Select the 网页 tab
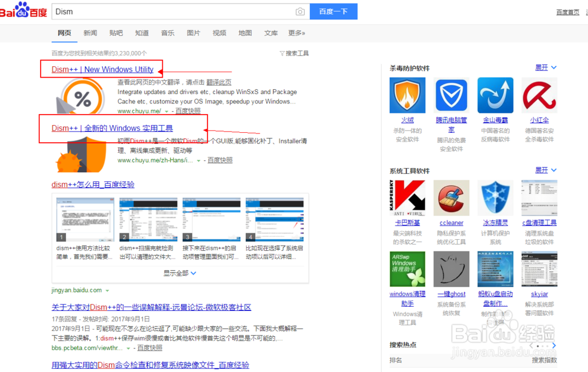The height and width of the screenshot is (372, 588). [x=64, y=33]
